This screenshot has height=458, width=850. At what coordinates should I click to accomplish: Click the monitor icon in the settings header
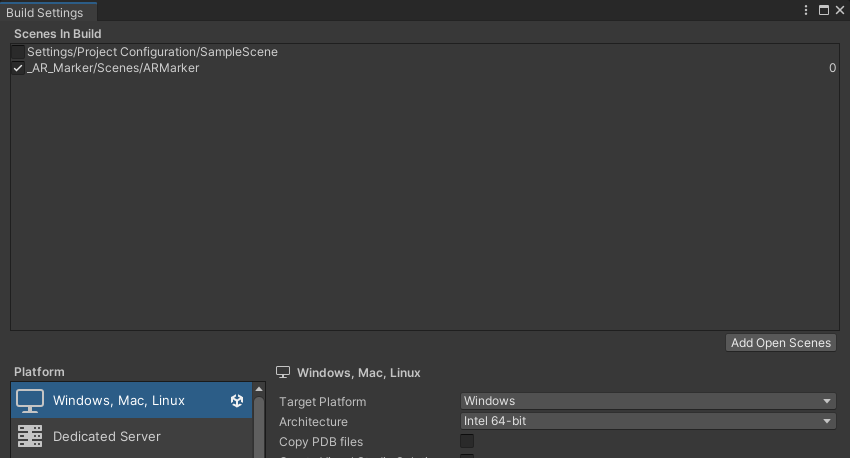283,372
